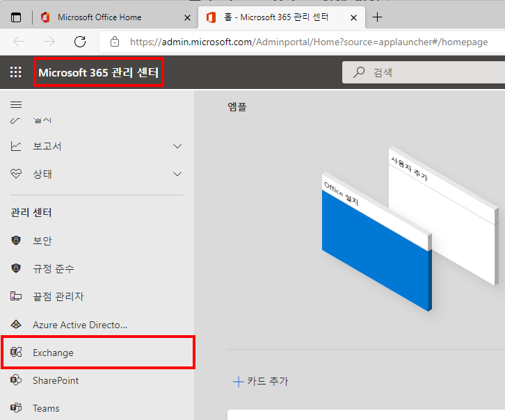Open 보고서 menu item
This screenshot has height=420, width=505.
pos(97,147)
